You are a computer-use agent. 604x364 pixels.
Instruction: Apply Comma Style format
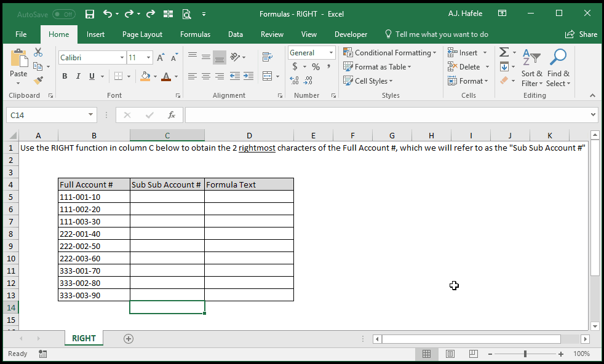(328, 66)
